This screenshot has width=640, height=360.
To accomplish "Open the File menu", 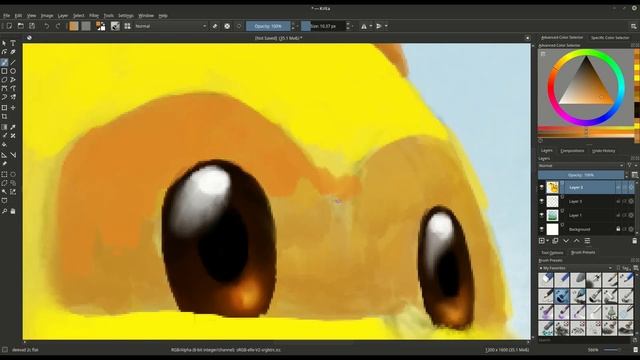I will 7,16.
